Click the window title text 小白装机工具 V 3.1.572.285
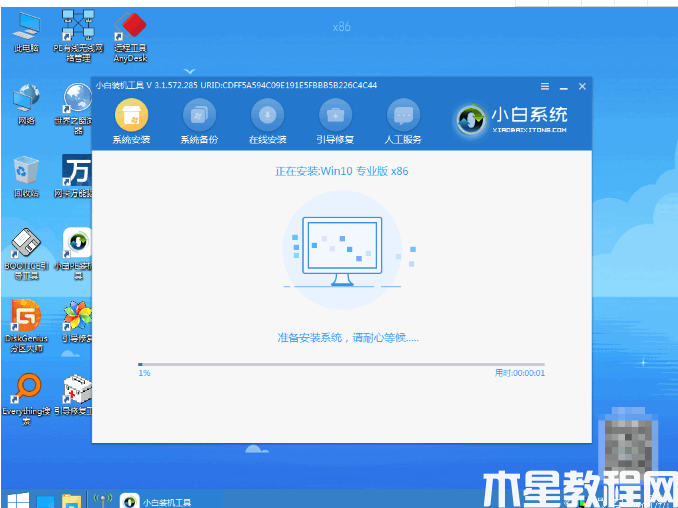This screenshot has width=678, height=508. tap(147, 85)
